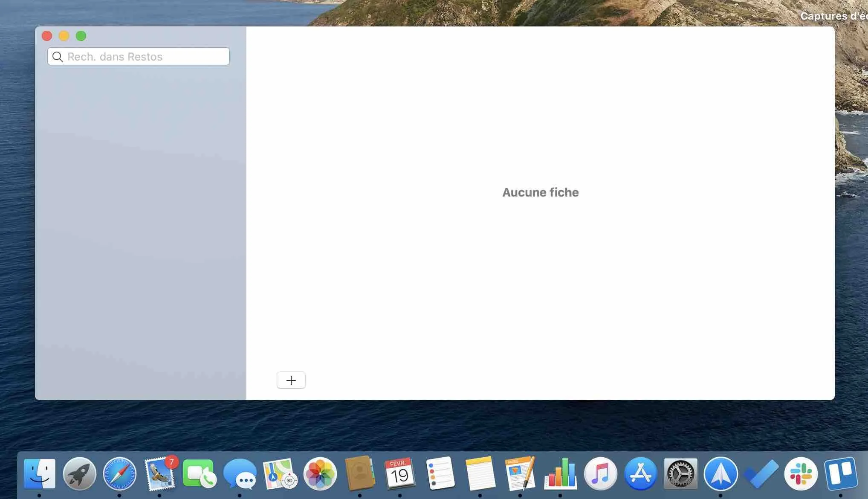Click the Contacts book icon
Viewport: 868px width, 499px height.
coord(360,474)
